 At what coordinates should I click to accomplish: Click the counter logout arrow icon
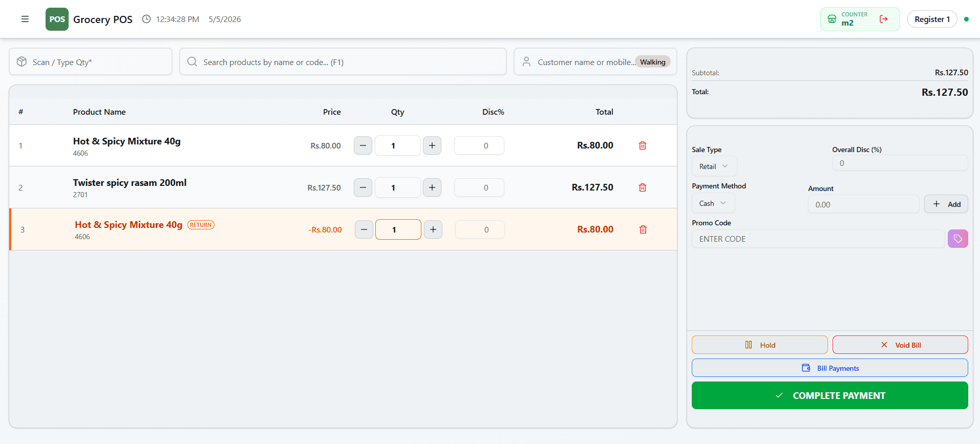click(884, 19)
